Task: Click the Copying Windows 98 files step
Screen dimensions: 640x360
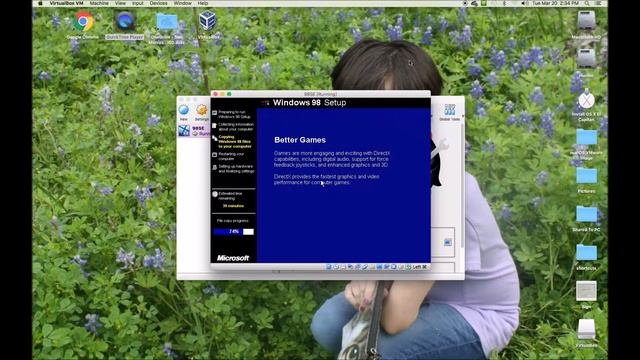Action: point(232,142)
